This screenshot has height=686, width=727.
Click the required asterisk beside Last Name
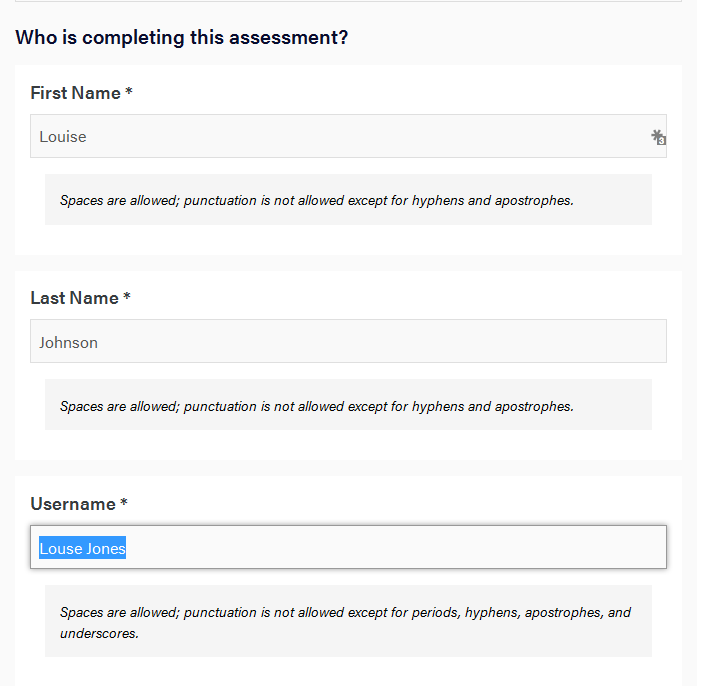(x=127, y=296)
